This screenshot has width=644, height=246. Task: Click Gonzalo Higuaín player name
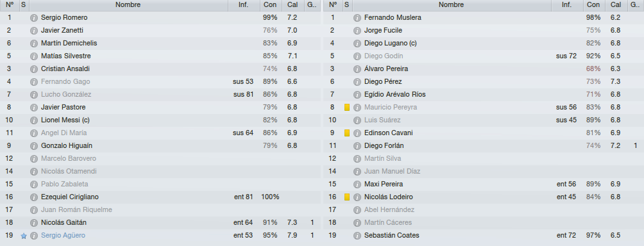tap(67, 146)
